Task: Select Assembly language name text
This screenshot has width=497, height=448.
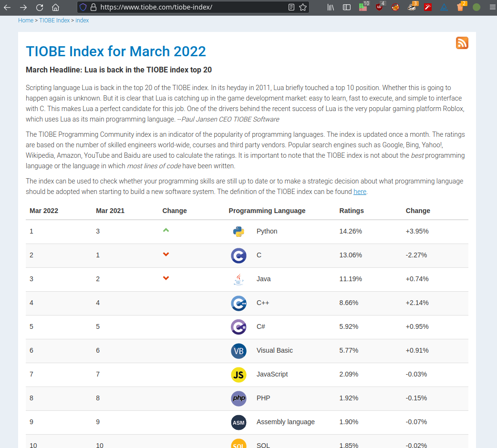Action: tap(286, 422)
